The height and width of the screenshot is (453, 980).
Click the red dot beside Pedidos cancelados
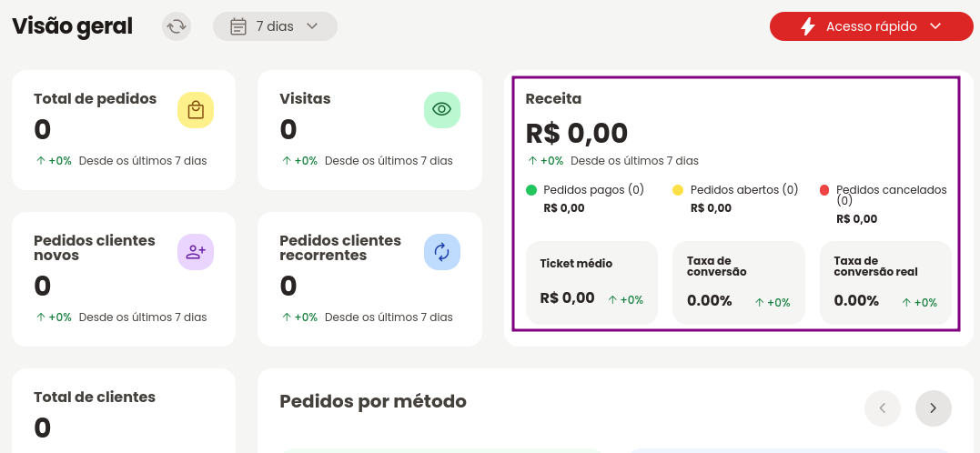(824, 190)
